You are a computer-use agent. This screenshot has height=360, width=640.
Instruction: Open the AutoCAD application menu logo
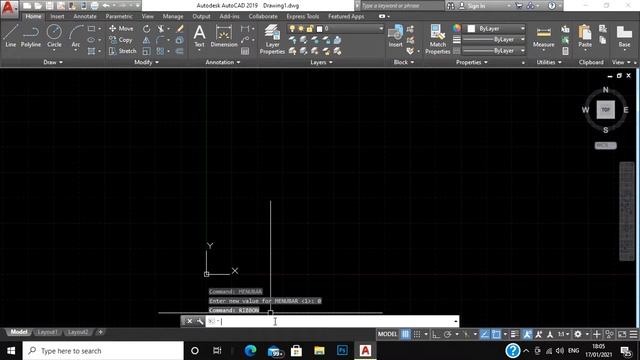pyautogui.click(x=9, y=8)
